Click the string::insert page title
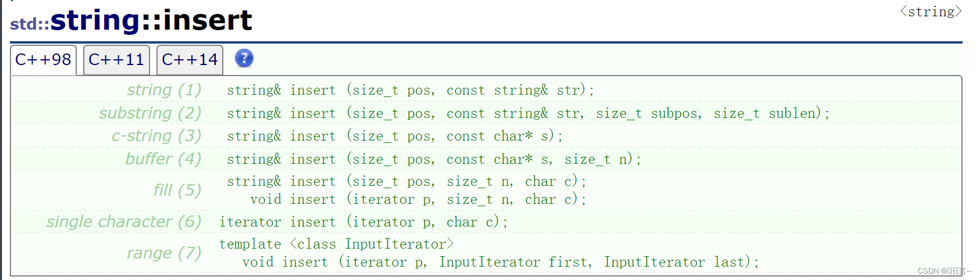Screen dimensions: 980x280 click(x=151, y=20)
